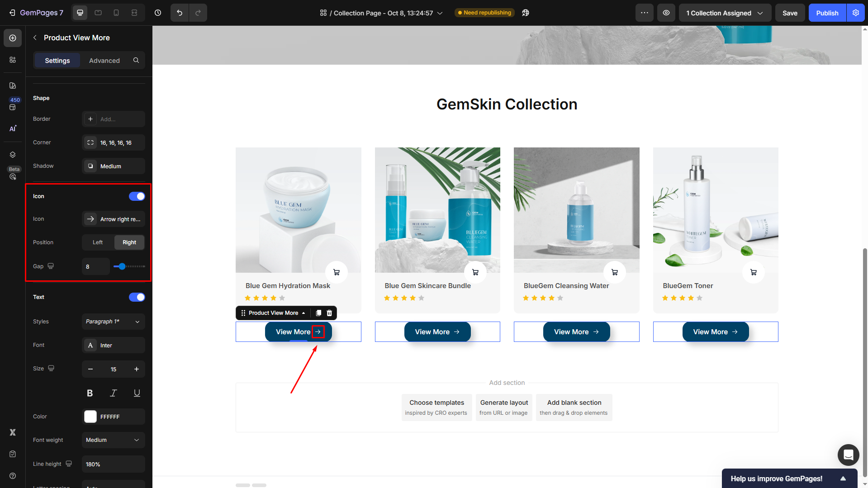868x488 pixels.
Task: Open the AI assistant sidebar icon
Action: pyautogui.click(x=13, y=128)
